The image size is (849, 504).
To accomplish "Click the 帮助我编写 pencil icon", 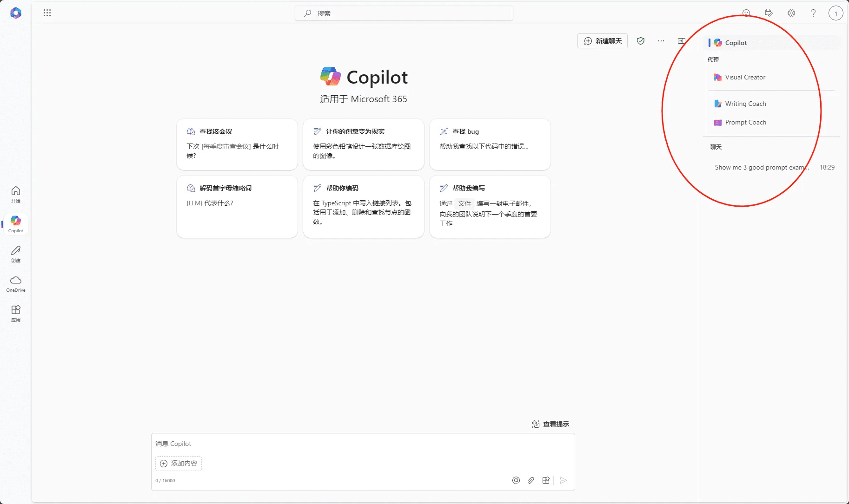I will 444,188.
